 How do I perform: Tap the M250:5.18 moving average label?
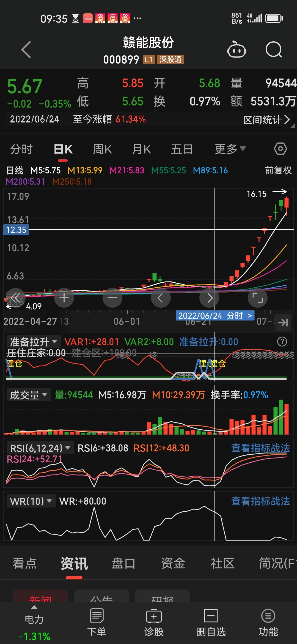pyautogui.click(x=72, y=182)
